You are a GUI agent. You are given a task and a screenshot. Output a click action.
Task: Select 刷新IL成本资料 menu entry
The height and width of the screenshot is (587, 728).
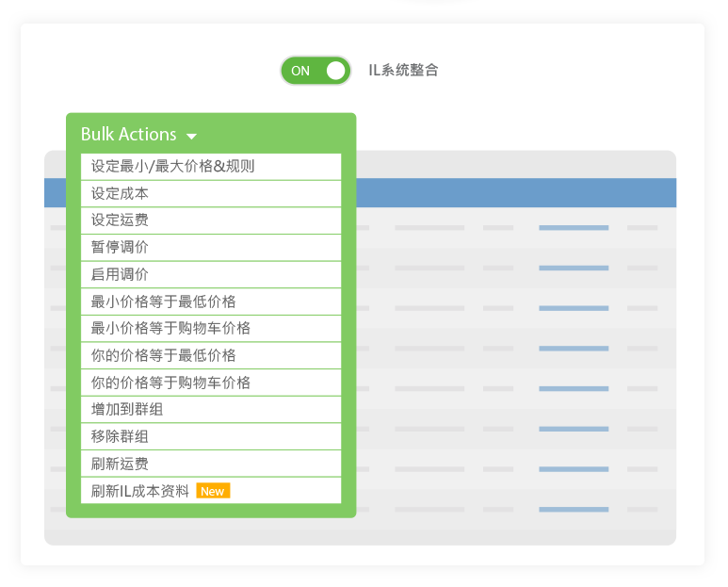coord(140,491)
